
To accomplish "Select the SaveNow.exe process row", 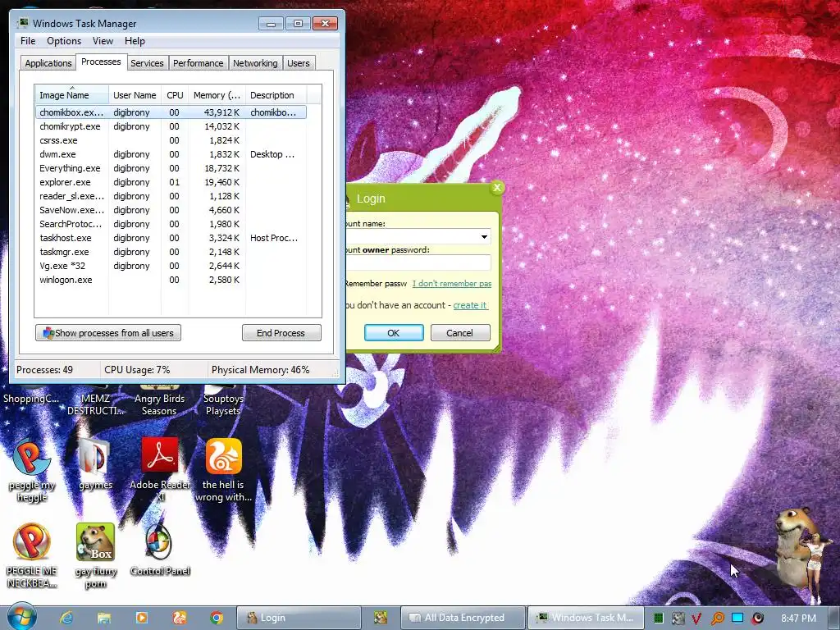I will click(171, 210).
